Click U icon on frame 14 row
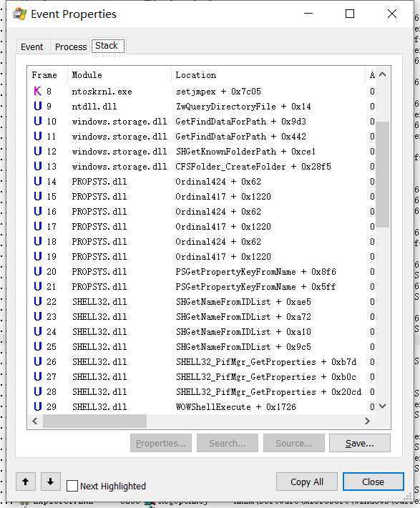420x508 pixels. pos(38,181)
